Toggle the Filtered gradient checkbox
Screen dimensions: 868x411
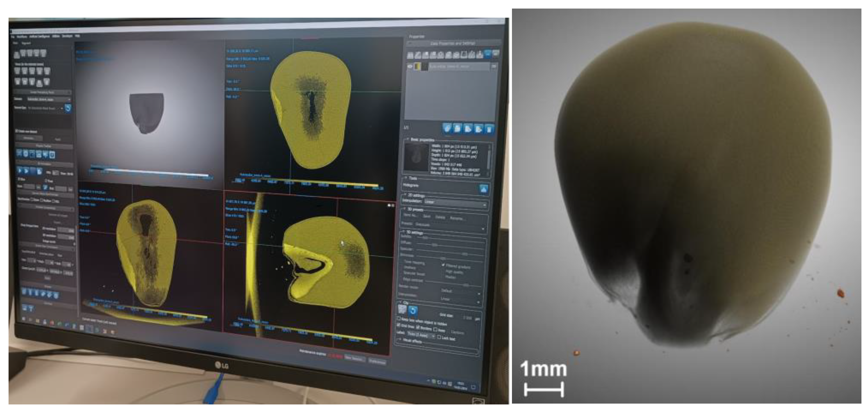pyautogui.click(x=444, y=265)
